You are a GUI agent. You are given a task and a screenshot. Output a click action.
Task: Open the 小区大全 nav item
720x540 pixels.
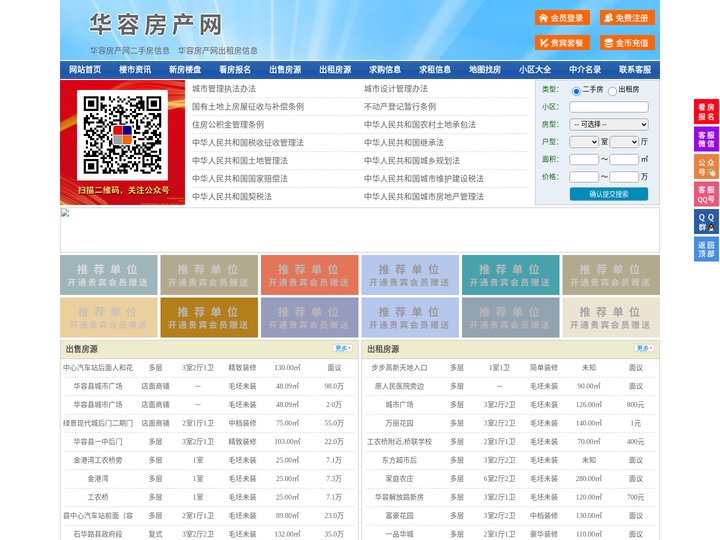coord(535,70)
